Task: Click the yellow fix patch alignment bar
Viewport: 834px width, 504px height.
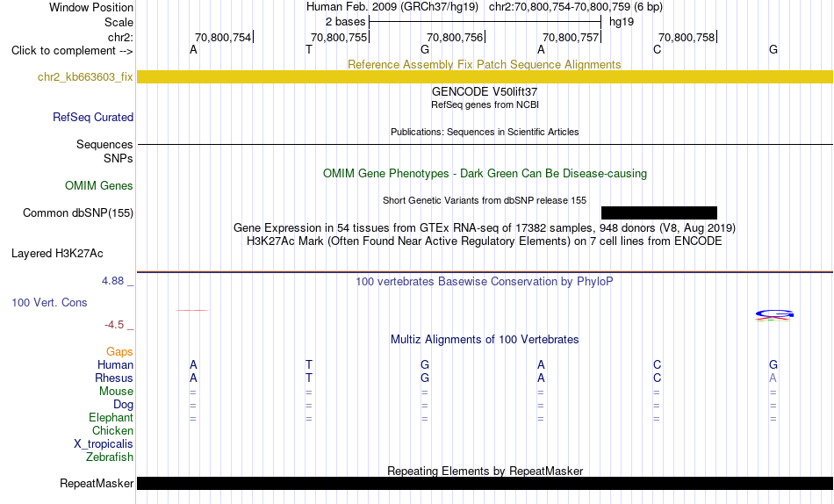Action: [485, 76]
